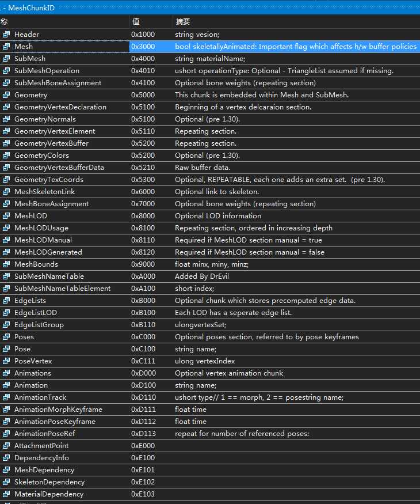This screenshot has height=504, width=420.
Task: Select the SubMeshNameTableElement member name
Action: tap(62, 289)
